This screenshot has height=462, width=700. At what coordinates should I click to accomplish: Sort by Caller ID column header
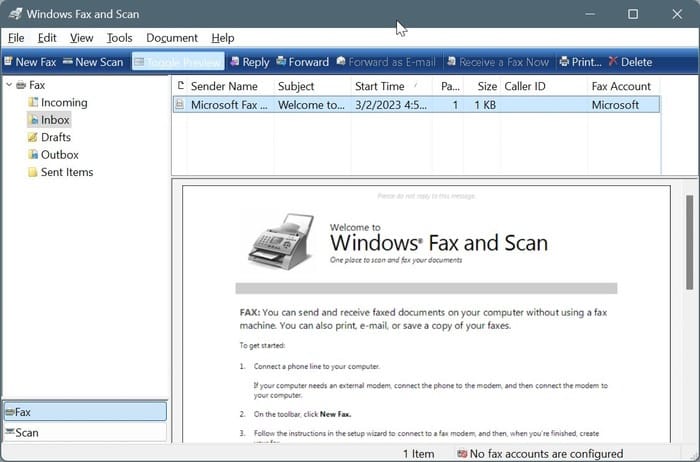coord(544,86)
